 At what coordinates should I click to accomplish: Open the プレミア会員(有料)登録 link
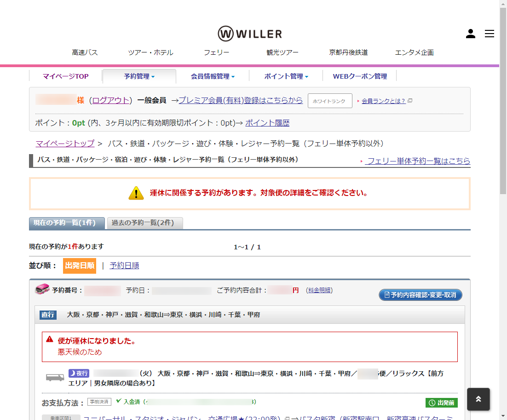tap(241, 100)
